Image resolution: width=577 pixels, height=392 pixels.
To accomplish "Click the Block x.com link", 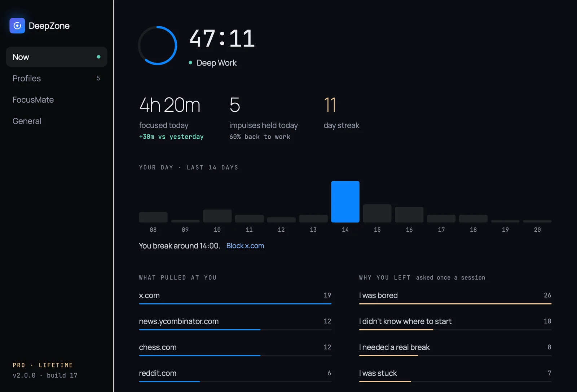I will pyautogui.click(x=245, y=246).
